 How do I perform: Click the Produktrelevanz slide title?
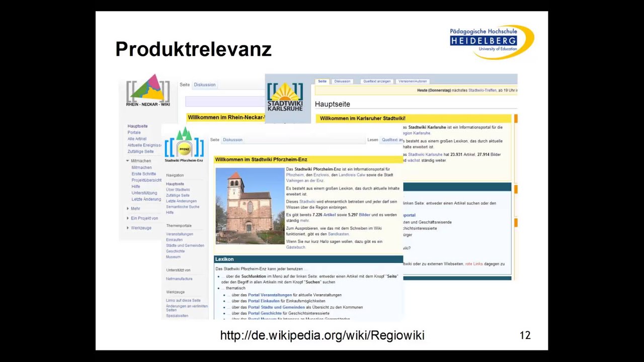coord(194,49)
